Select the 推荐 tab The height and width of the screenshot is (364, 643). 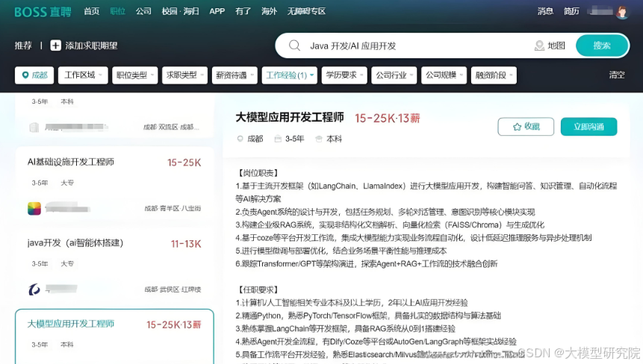[x=23, y=45]
